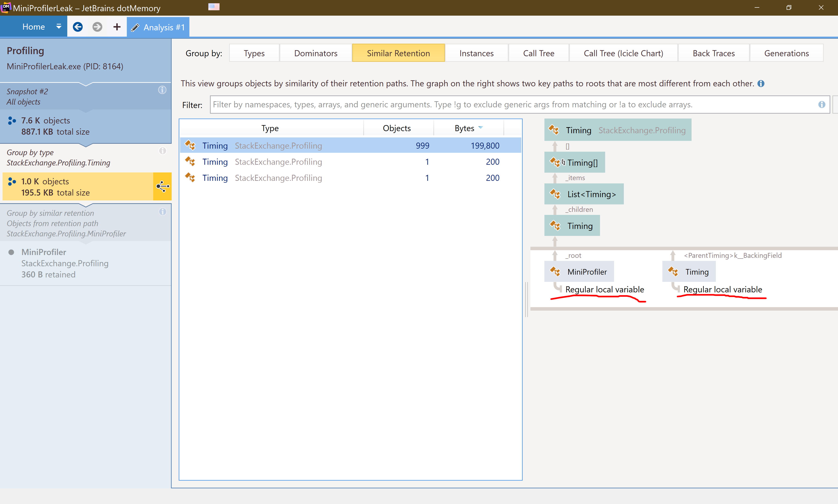
Task: Click info icon beside Group by similar retention
Action: click(163, 212)
